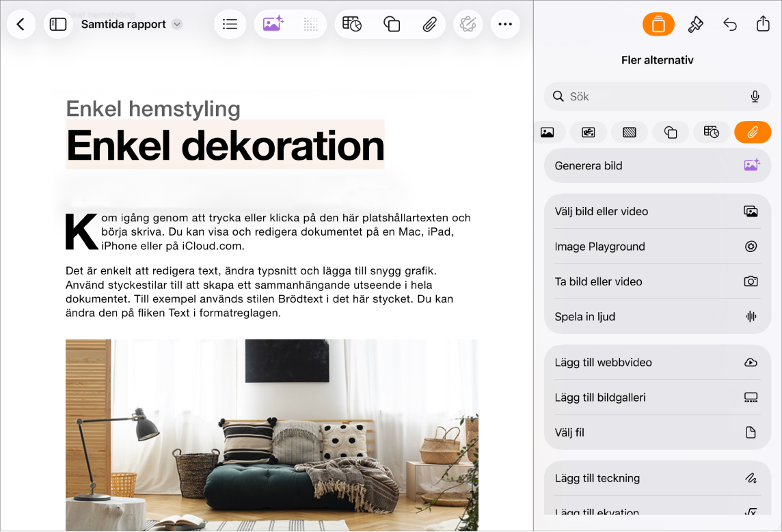Switch to the photo category tab
This screenshot has height=532, width=782.
tap(547, 132)
